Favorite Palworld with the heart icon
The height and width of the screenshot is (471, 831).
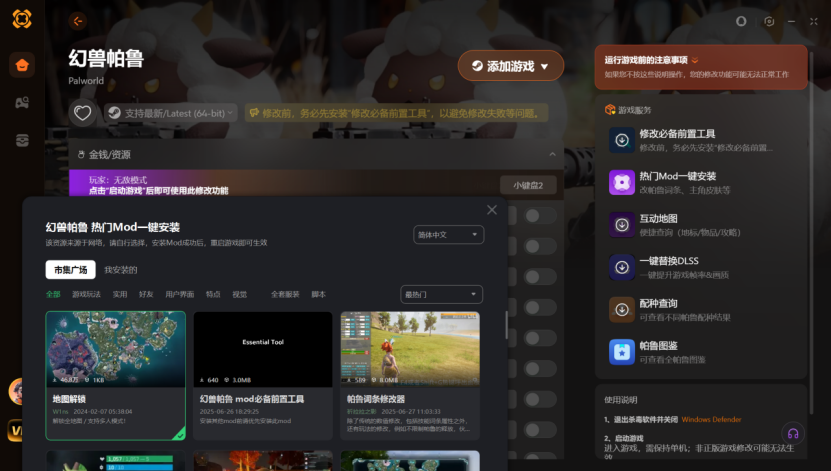point(82,113)
